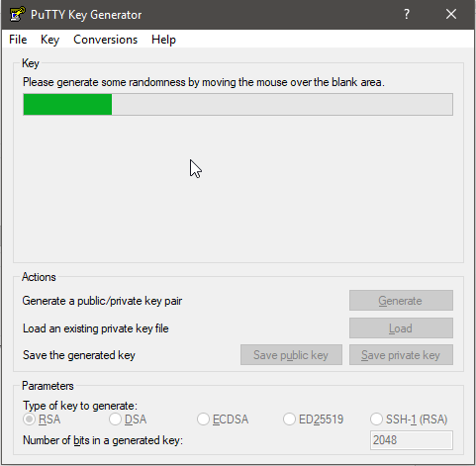The width and height of the screenshot is (476, 466).
Task: Click the question mark help icon
Action: coord(407,14)
